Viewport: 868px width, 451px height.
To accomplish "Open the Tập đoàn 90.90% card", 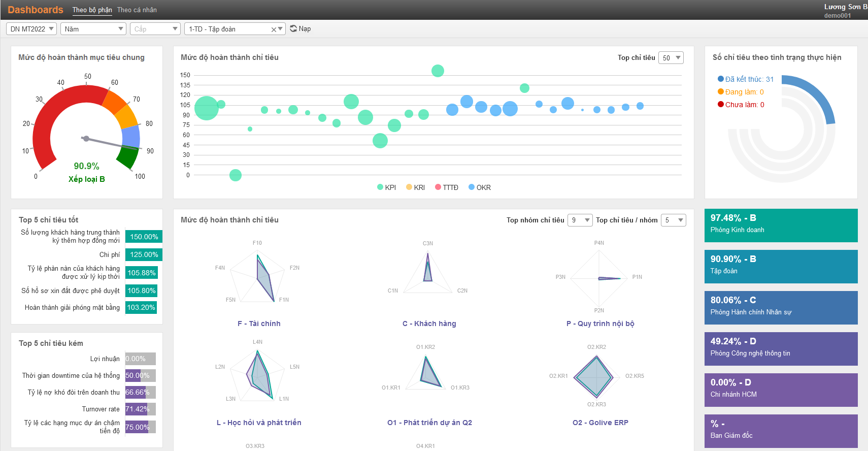I will [x=781, y=267].
